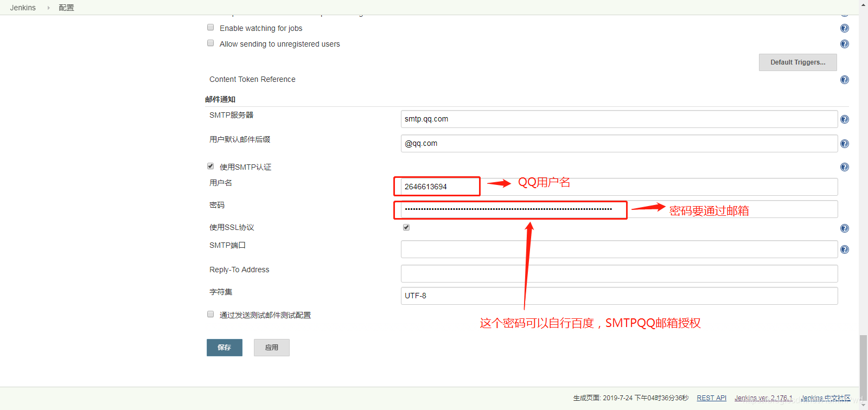Focus the 字符集 field with UTF-8
The width and height of the screenshot is (868, 410).
(619, 296)
